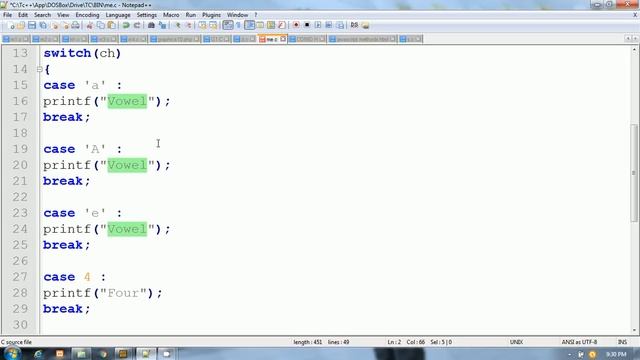Redo the edit with Redo arrow

[137, 25]
